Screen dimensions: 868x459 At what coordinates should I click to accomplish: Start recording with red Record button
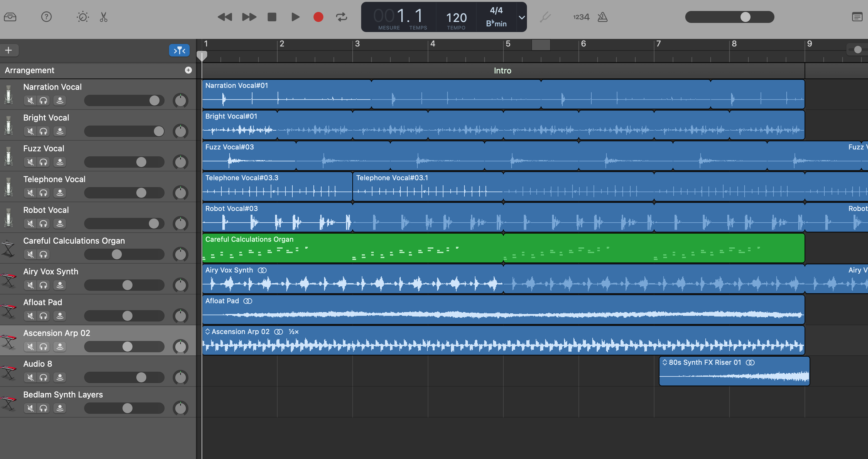click(x=318, y=17)
